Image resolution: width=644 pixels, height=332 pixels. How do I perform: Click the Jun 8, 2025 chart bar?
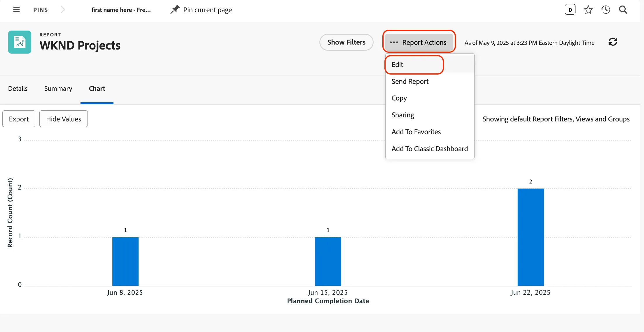(125, 262)
